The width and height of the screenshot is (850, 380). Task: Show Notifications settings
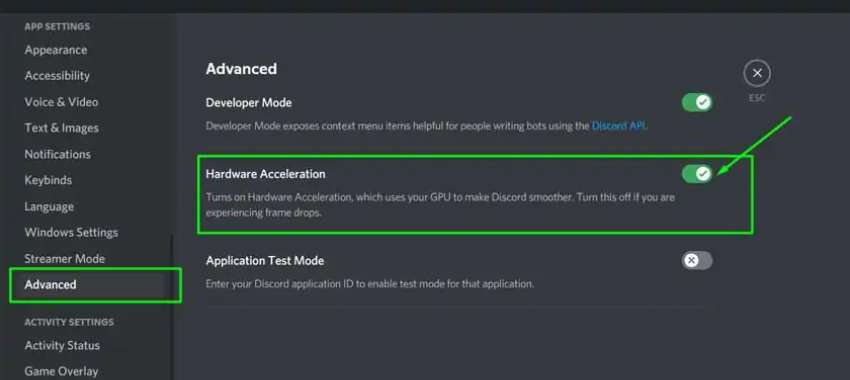[57, 154]
